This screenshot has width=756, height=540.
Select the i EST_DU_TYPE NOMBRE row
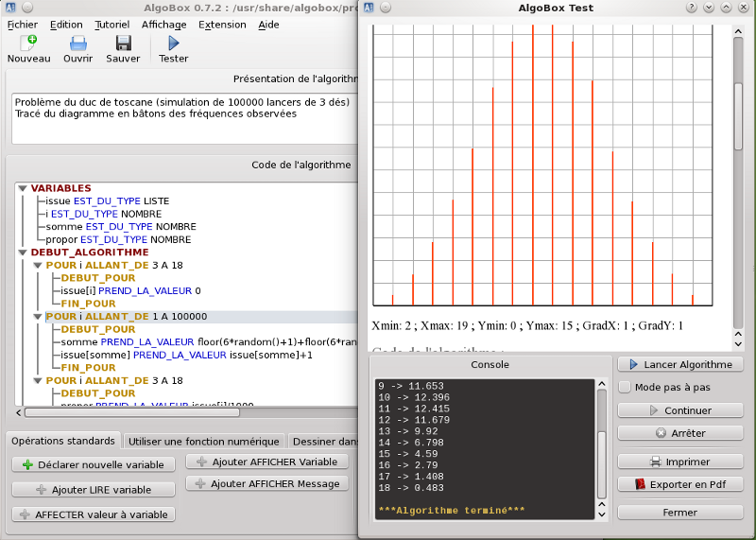pos(103,214)
